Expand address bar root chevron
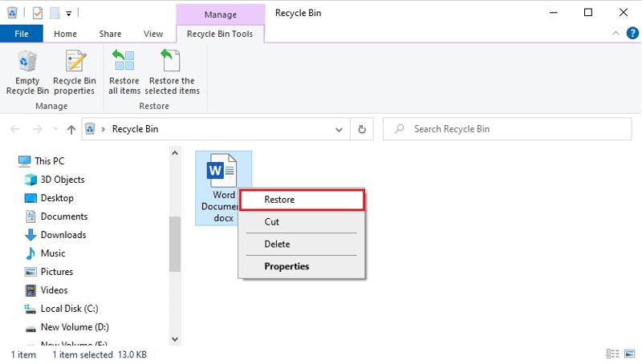This screenshot has width=642, height=364. coord(104,129)
